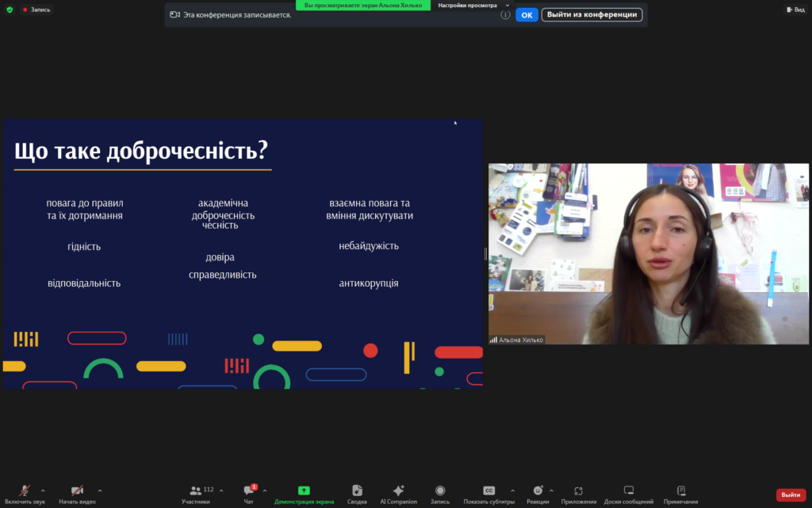Open the Вид layout menu
Screen dimensions: 812x508
click(795, 10)
